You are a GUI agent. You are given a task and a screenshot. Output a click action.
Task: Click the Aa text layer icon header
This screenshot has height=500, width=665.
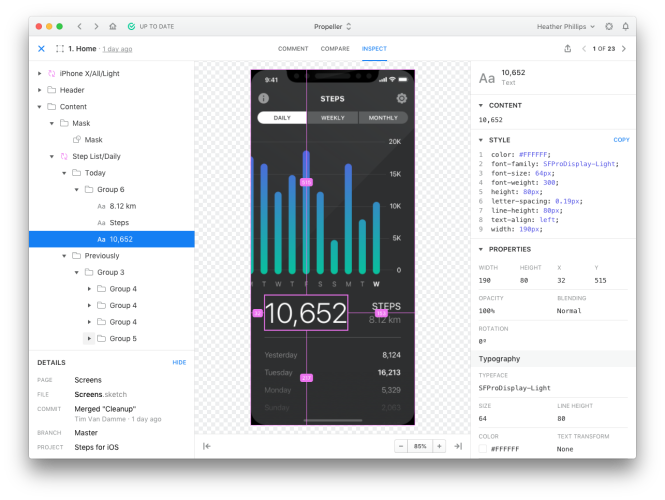[487, 78]
